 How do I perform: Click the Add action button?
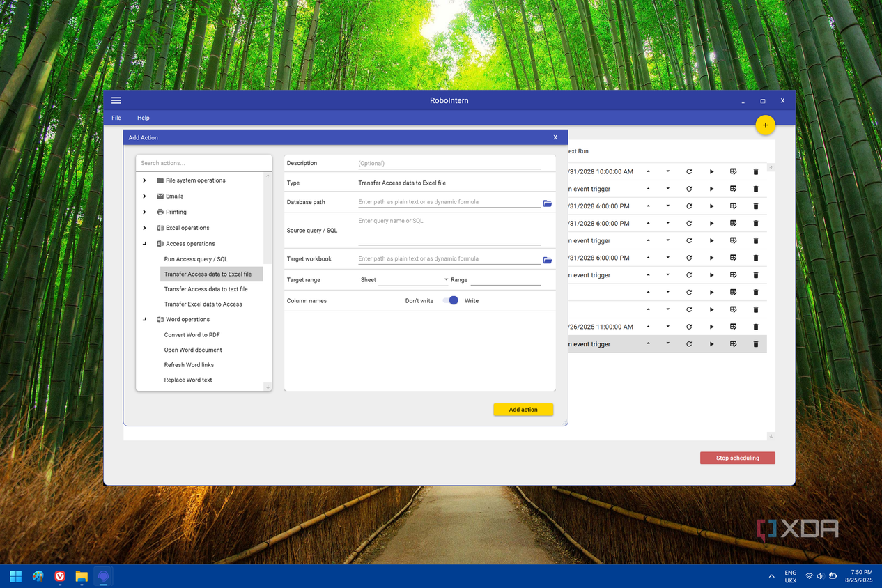click(523, 410)
